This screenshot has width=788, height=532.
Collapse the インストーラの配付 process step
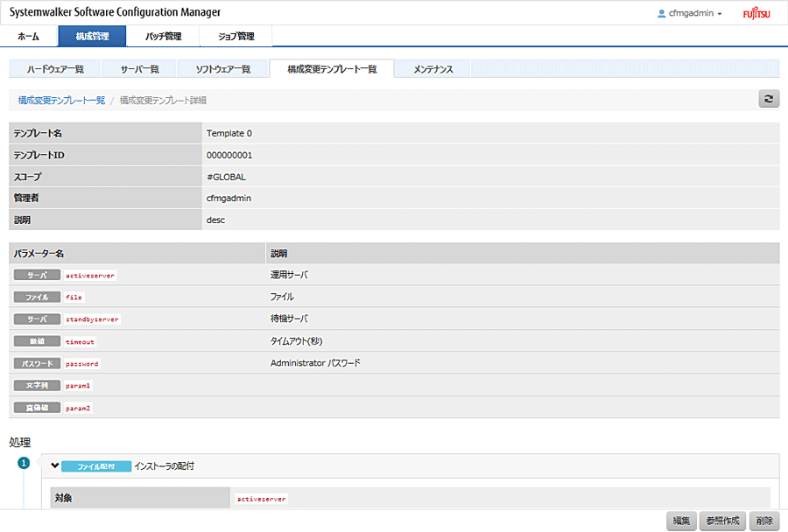click(55, 465)
